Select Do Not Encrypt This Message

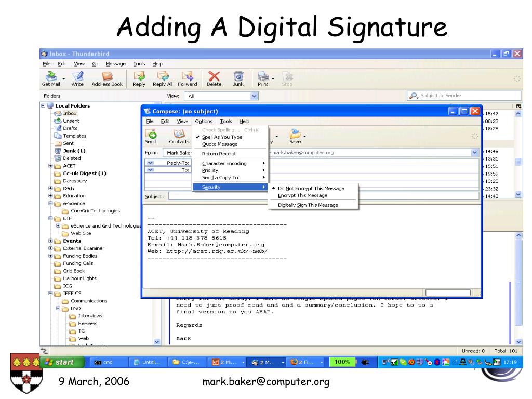(311, 188)
